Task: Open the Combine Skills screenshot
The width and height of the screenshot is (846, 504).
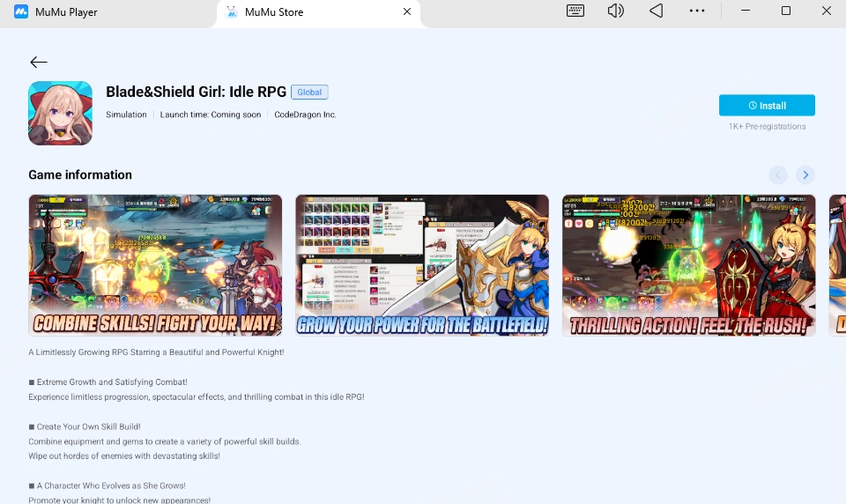Action: click(155, 265)
